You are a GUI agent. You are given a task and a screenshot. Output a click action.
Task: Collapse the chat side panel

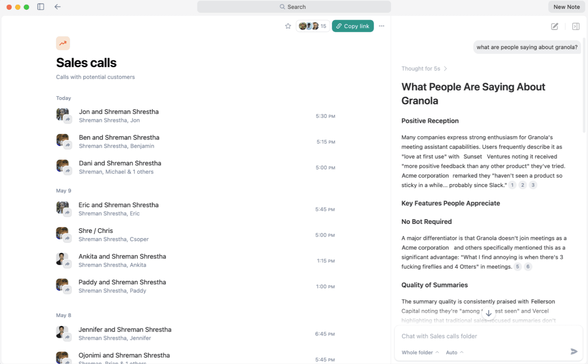point(576,26)
